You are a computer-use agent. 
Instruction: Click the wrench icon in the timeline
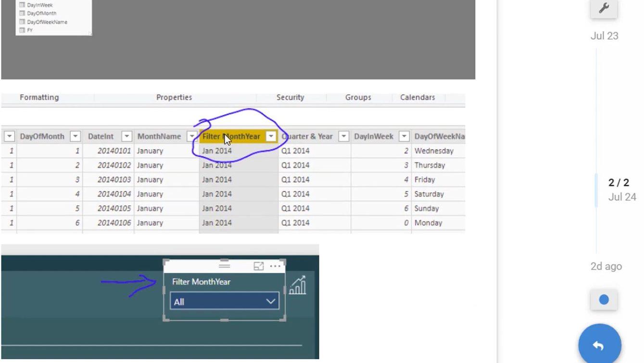(604, 8)
